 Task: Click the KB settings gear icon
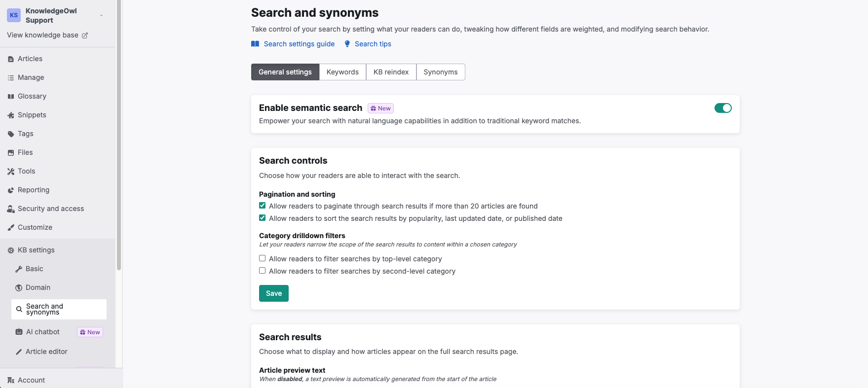click(x=11, y=250)
